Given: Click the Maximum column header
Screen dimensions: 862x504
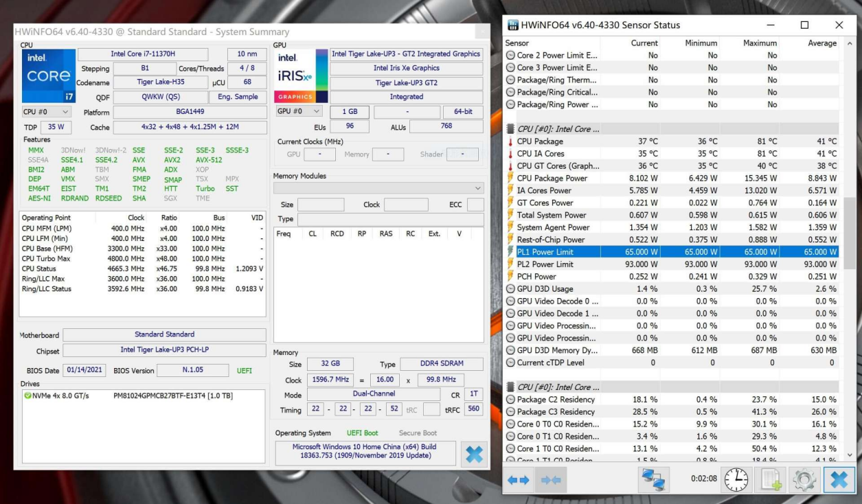Looking at the screenshot, I should (760, 43).
